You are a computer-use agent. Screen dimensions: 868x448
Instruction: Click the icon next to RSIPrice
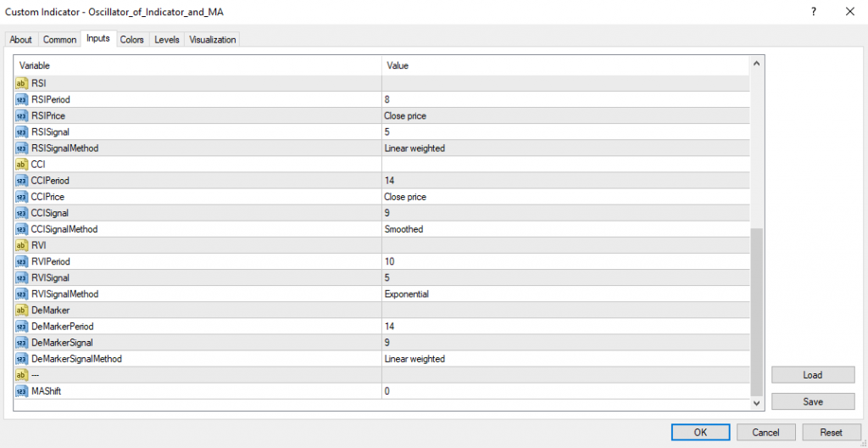(x=22, y=115)
